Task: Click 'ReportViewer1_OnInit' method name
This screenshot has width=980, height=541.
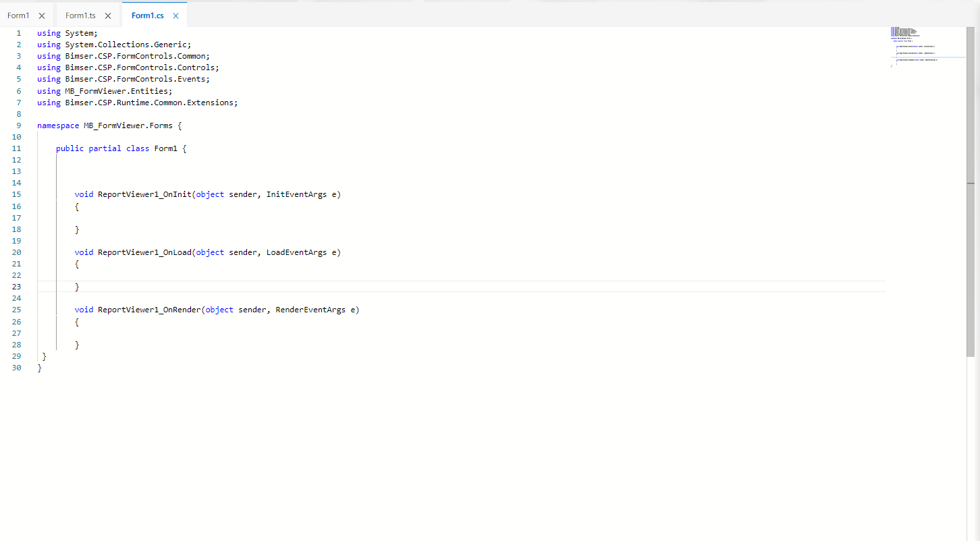Action: coord(144,194)
